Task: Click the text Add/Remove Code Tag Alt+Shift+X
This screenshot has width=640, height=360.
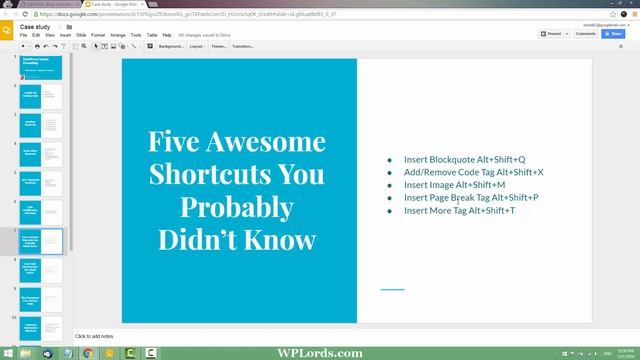Action: 473,172
